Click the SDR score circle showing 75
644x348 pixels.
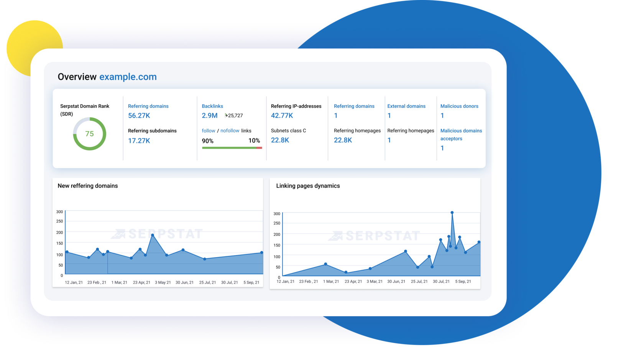pyautogui.click(x=89, y=134)
